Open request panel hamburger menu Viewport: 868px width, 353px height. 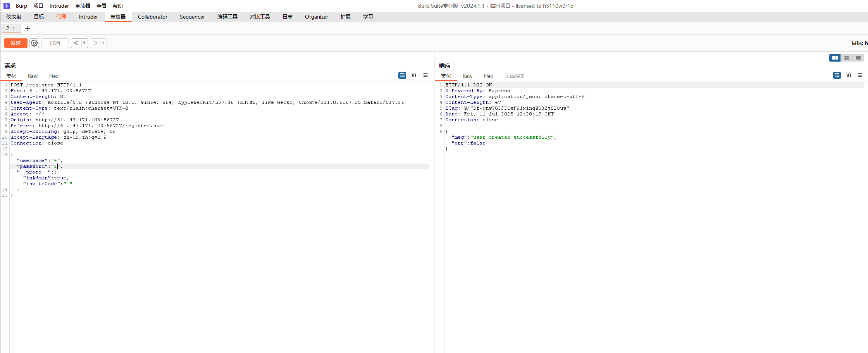coord(425,75)
